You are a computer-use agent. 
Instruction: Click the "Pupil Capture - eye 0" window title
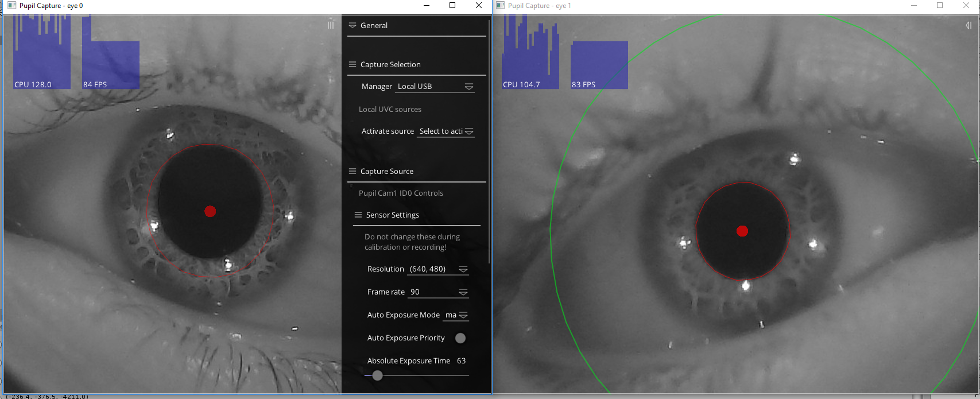point(51,6)
